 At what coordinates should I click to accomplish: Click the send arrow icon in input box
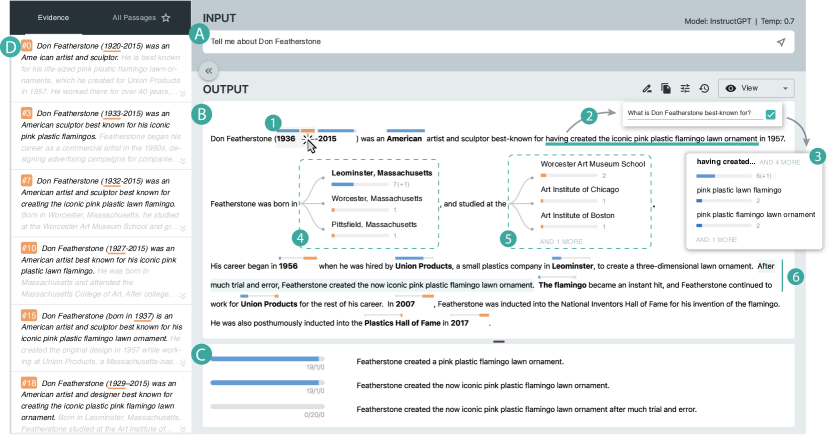click(781, 42)
